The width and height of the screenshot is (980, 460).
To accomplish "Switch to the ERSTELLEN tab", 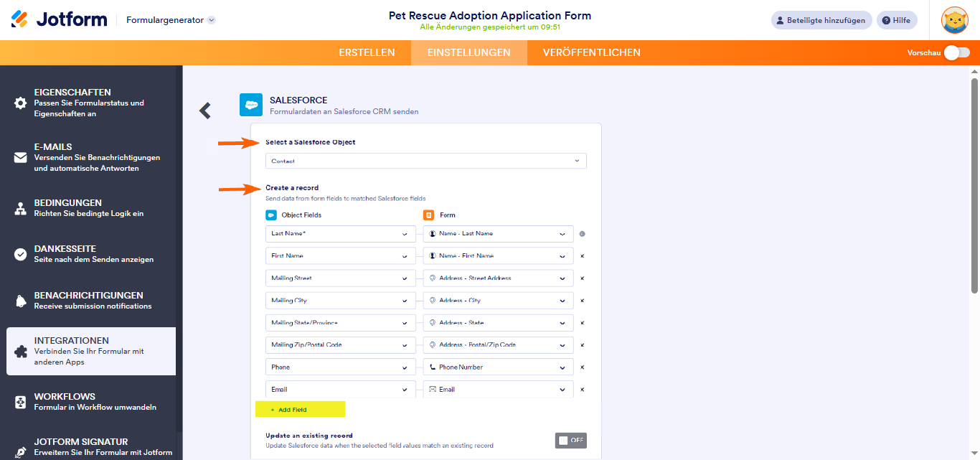I will tap(367, 52).
